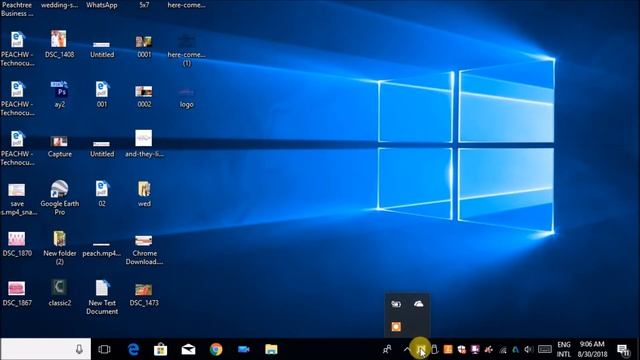Activate the Cortana microphone icon
This screenshot has height=360, width=640.
point(79,349)
